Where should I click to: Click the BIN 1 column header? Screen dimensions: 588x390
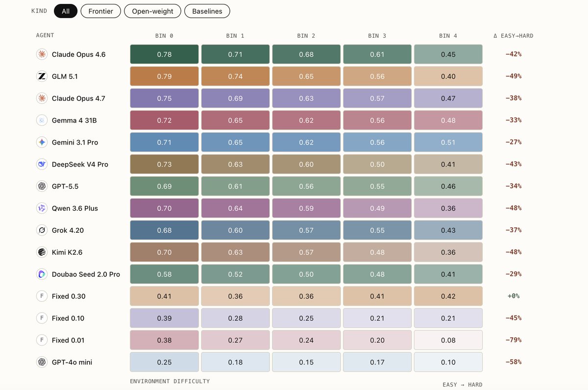pyautogui.click(x=235, y=36)
